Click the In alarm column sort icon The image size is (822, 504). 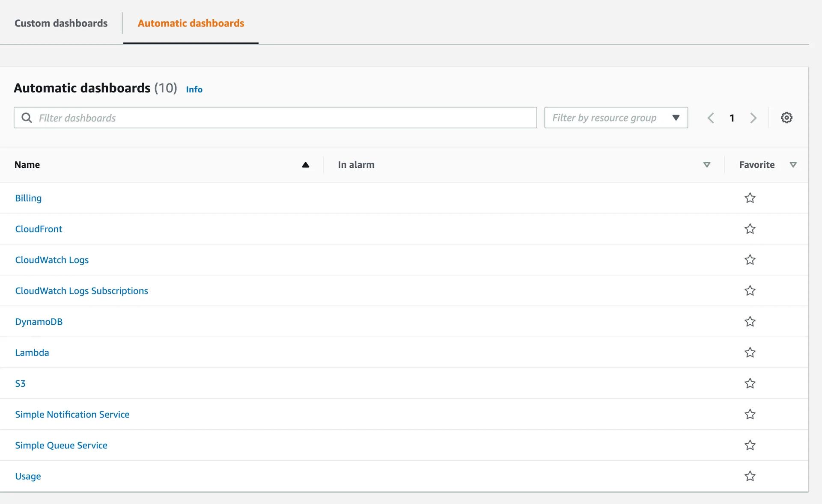[x=706, y=164]
